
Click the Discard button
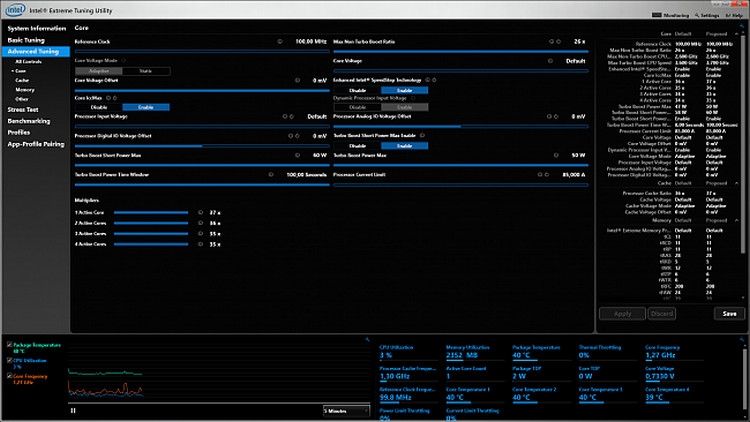click(x=662, y=314)
